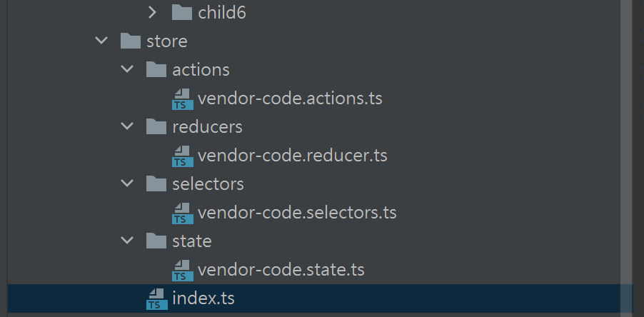644x317 pixels.
Task: Select the index.ts file name
Action: [x=203, y=298]
